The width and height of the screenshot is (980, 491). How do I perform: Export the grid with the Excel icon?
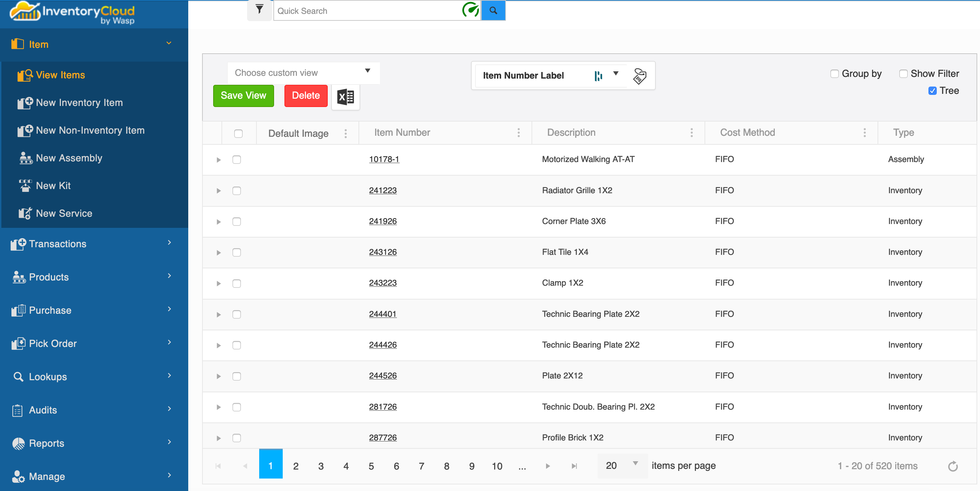point(345,97)
